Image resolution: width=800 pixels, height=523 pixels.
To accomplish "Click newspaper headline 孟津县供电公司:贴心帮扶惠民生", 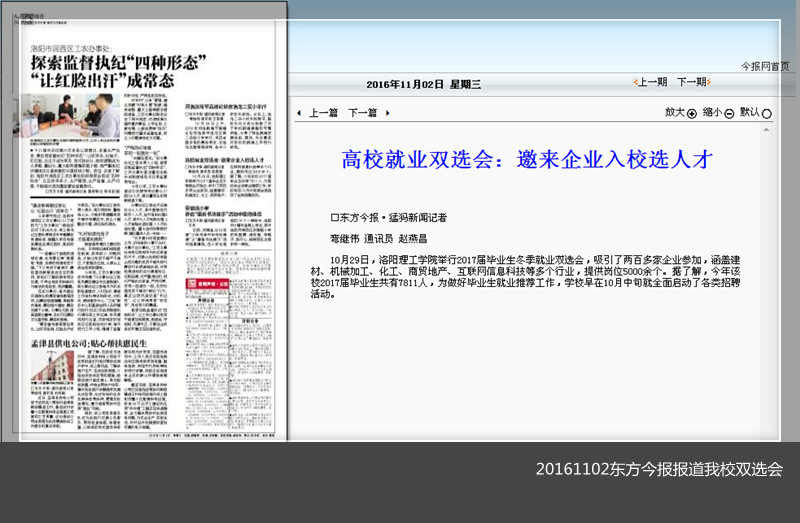I will 89,344.
